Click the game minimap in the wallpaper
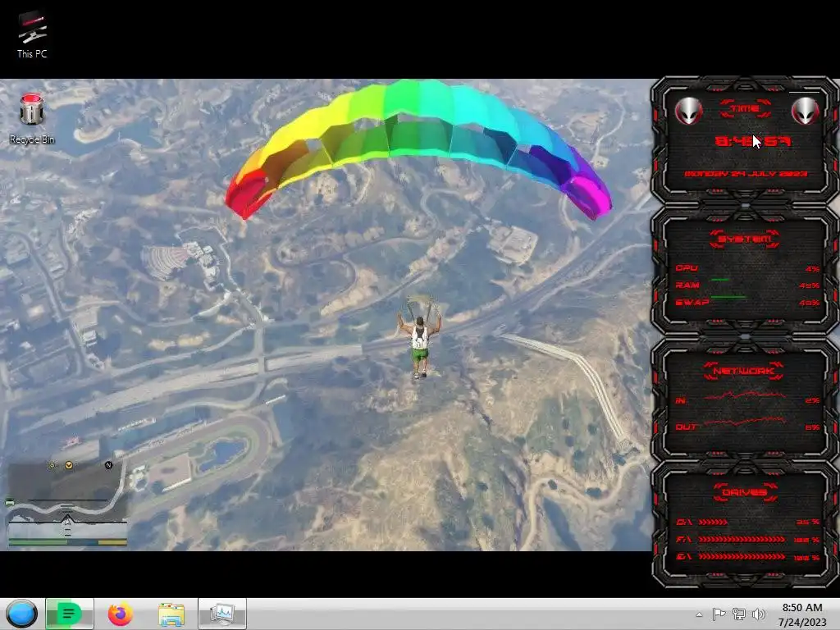This screenshot has width=840, height=630. click(67, 503)
